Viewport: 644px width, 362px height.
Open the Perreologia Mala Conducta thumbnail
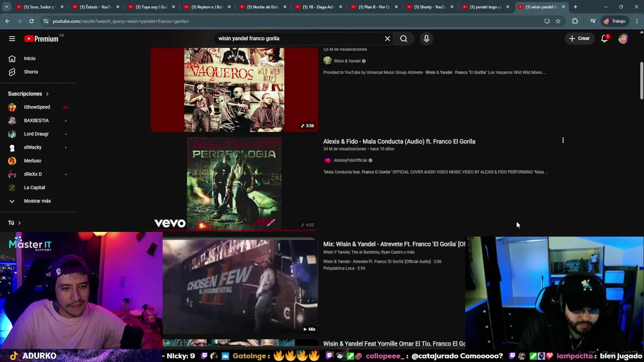tap(234, 184)
